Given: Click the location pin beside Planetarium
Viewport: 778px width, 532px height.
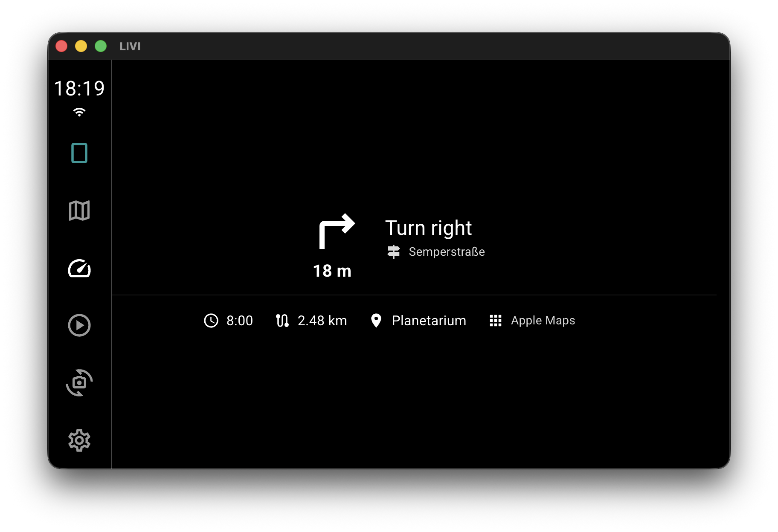Looking at the screenshot, I should point(377,321).
